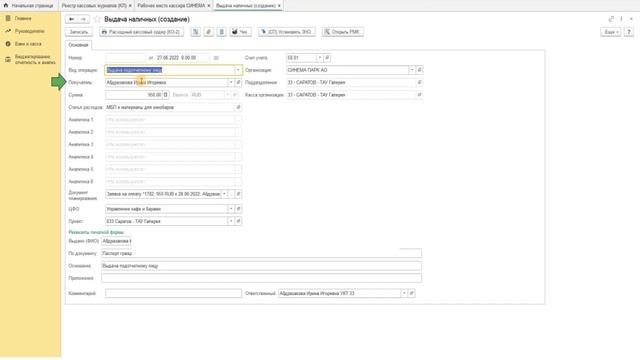The width and height of the screenshot is (640, 360).
Task: Click the paperclip attachments icon in toolbar
Action: (209, 32)
